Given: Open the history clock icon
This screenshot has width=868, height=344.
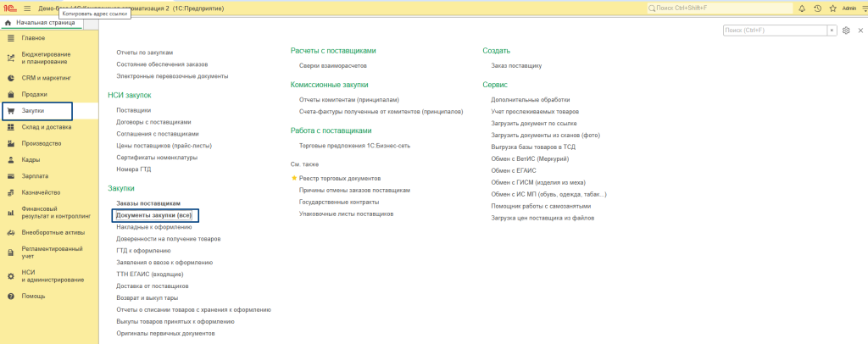Looking at the screenshot, I should tap(817, 8).
